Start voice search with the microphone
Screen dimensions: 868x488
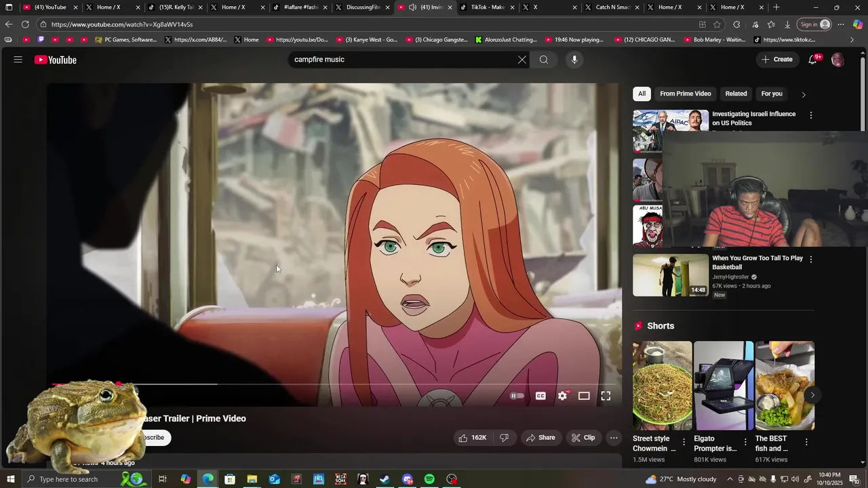pyautogui.click(x=574, y=60)
